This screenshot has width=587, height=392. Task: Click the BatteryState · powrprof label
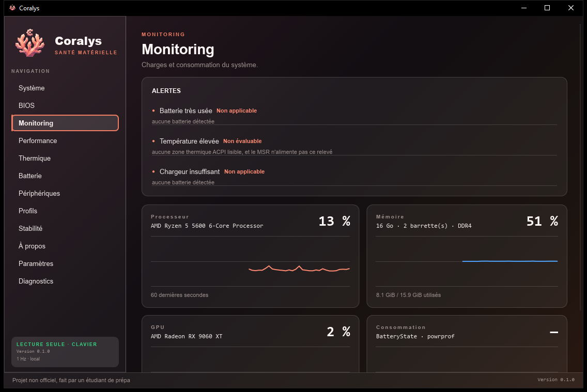[x=415, y=336]
